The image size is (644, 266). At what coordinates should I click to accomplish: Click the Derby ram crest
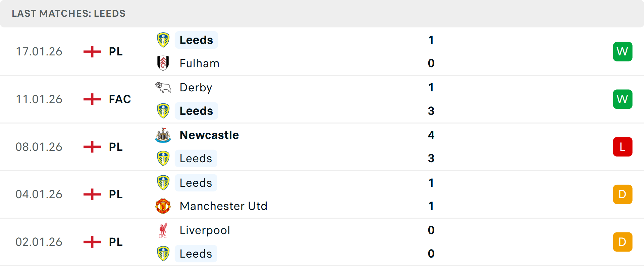point(163,88)
